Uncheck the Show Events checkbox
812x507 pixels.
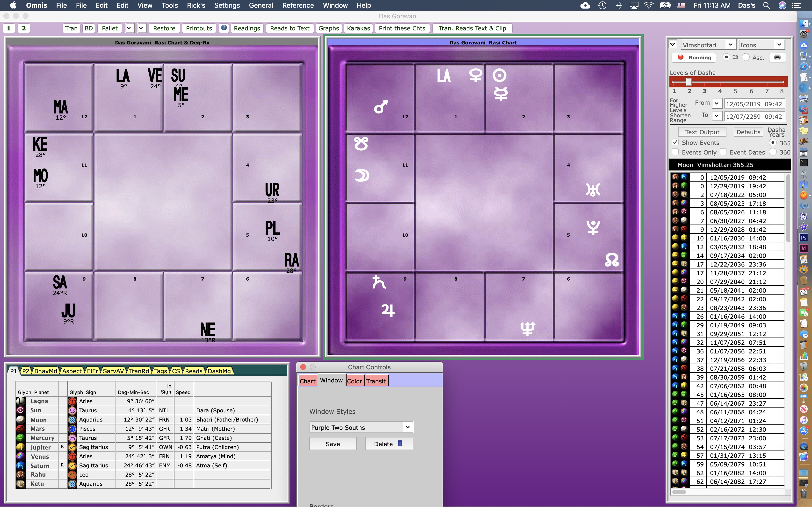(x=675, y=142)
